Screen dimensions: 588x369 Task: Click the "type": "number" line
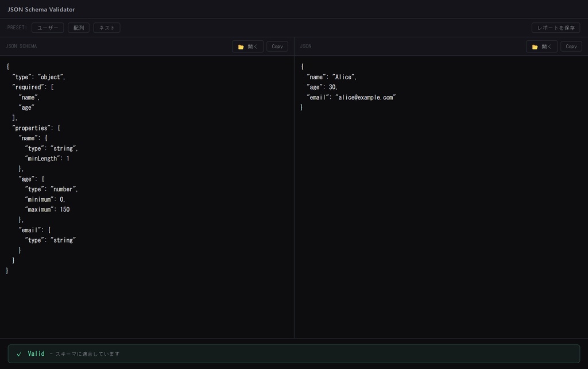coord(51,189)
